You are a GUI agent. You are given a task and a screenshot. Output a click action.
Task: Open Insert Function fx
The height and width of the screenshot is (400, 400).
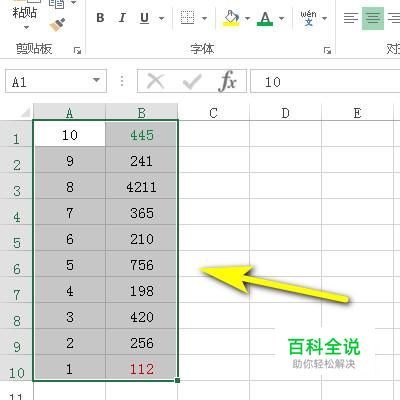pyautogui.click(x=228, y=81)
